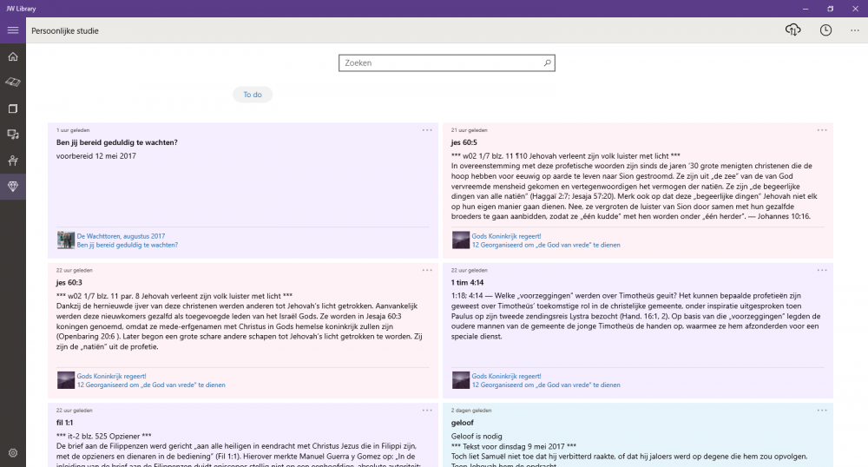The width and height of the screenshot is (868, 467).
Task: Open the Media sidebar icon
Action: (x=13, y=135)
